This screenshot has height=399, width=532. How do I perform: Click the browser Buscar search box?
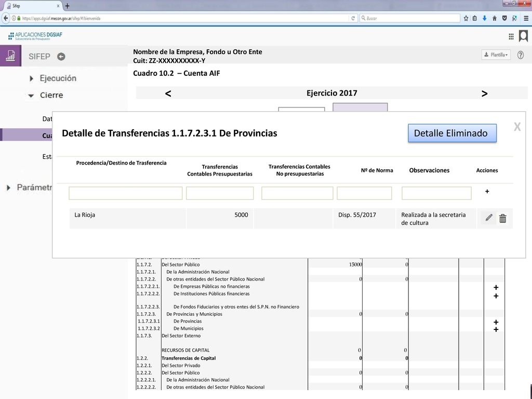coord(410,18)
